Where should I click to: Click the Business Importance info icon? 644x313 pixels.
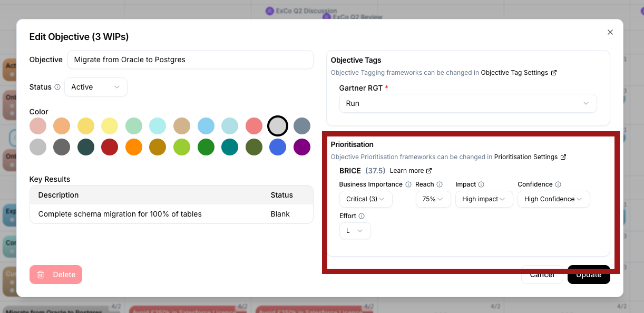point(408,184)
